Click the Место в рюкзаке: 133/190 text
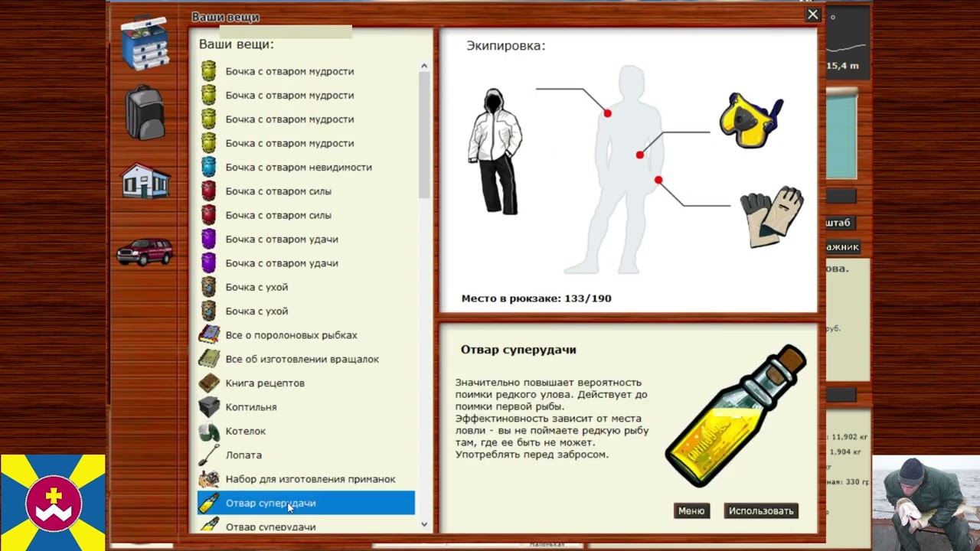The height and width of the screenshot is (551, 980). (x=536, y=298)
